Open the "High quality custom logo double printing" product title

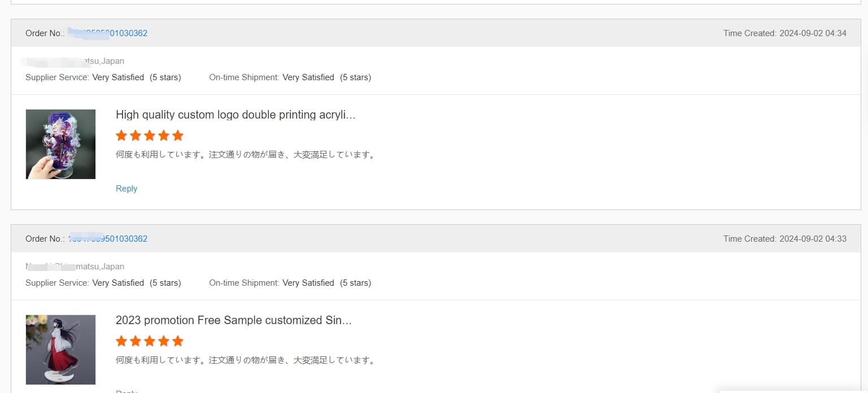(x=235, y=115)
